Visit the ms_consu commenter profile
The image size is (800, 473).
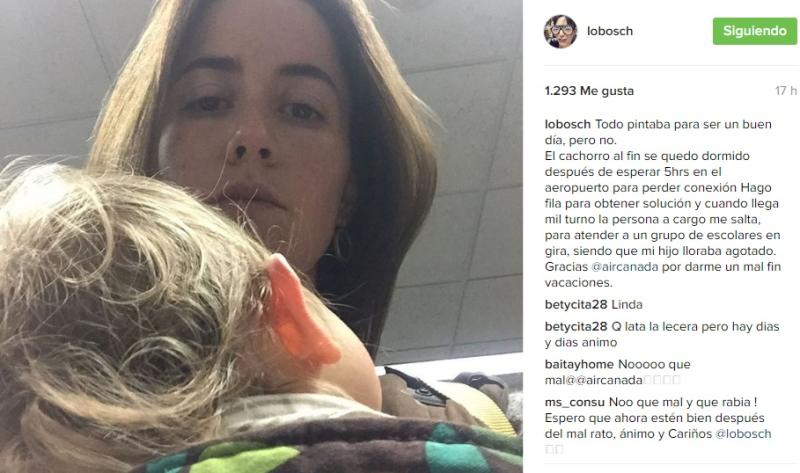(x=574, y=402)
